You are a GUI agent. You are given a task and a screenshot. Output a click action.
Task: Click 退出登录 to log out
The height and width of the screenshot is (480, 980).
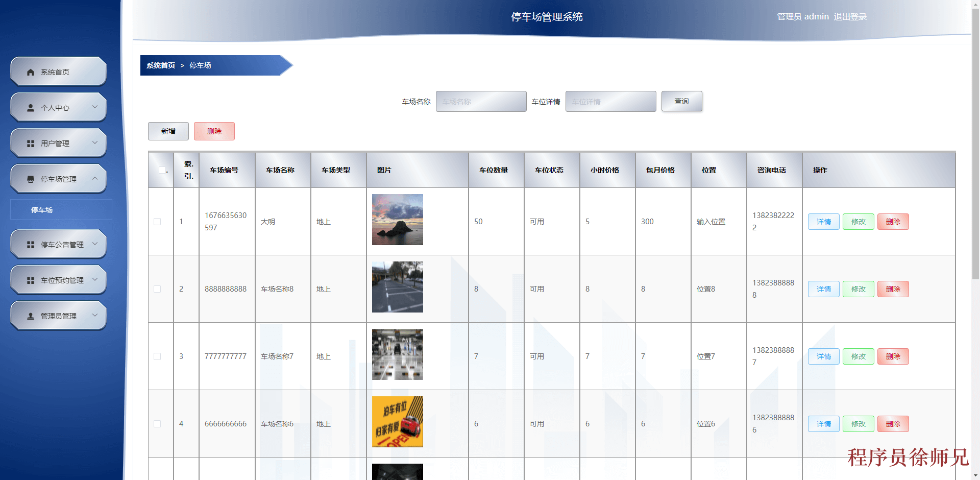coord(850,16)
